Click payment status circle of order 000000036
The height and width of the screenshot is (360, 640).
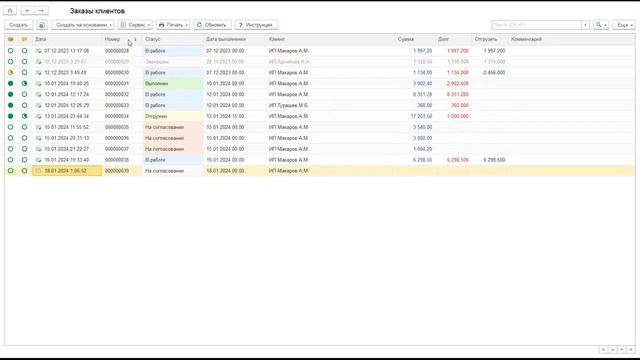coord(11,138)
